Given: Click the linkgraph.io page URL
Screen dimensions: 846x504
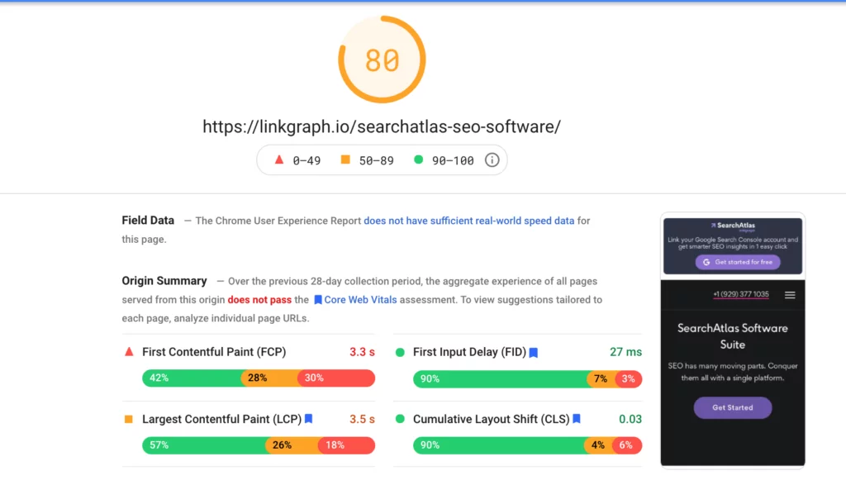Looking at the screenshot, I should (x=381, y=126).
